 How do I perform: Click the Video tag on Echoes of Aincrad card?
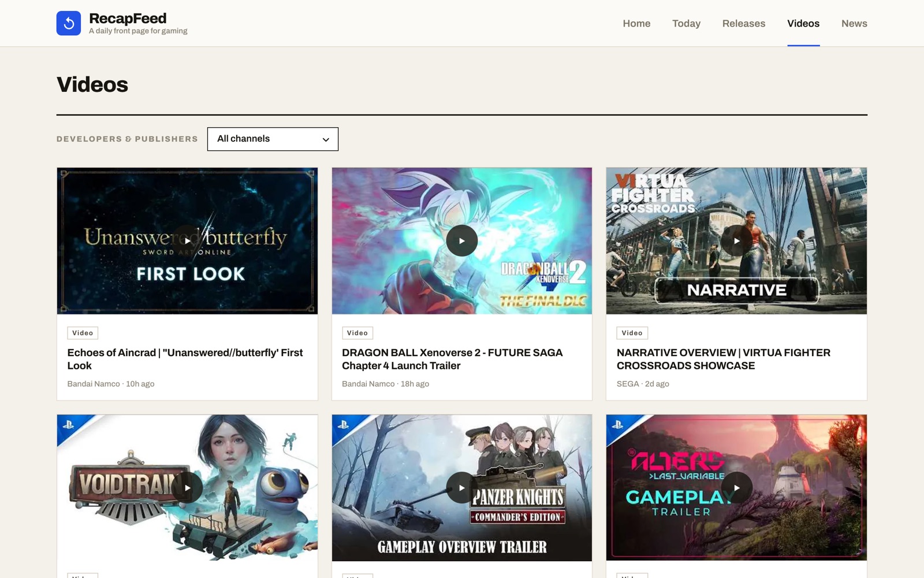coord(83,333)
